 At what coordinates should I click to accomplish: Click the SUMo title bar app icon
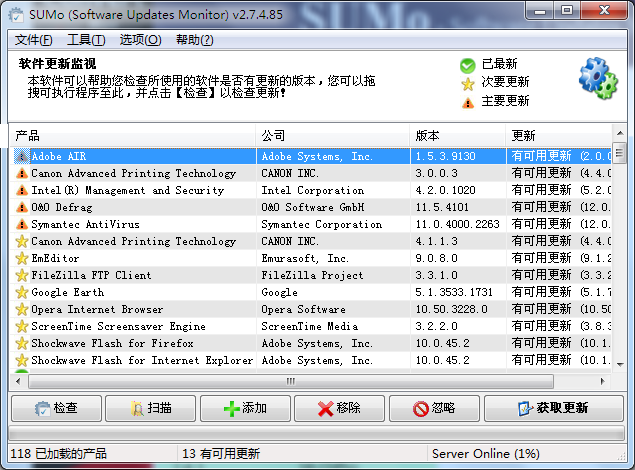[x=16, y=15]
